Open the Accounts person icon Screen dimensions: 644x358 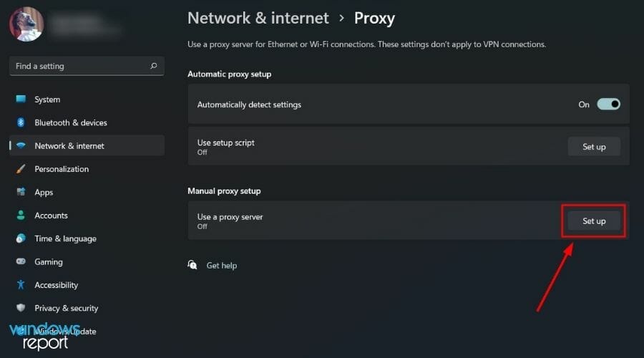[21, 216]
